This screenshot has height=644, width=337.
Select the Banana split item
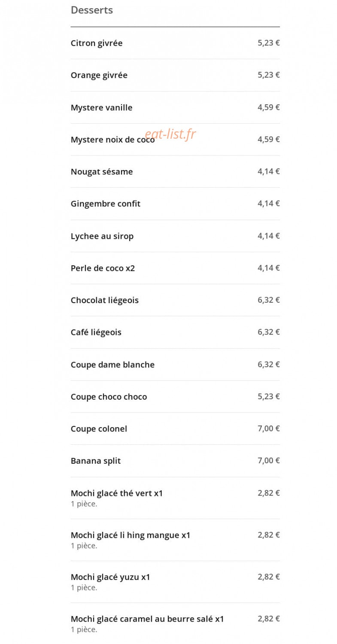pyautogui.click(x=175, y=461)
